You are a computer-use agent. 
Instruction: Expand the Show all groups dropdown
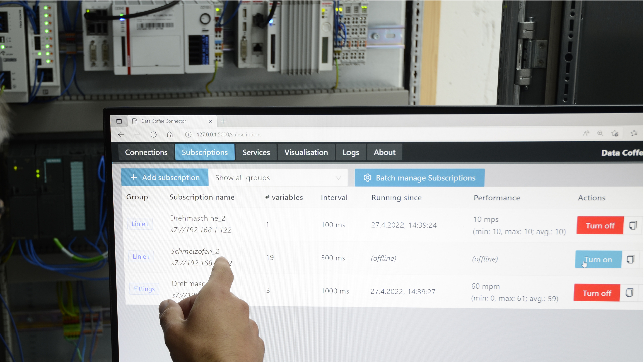click(278, 178)
